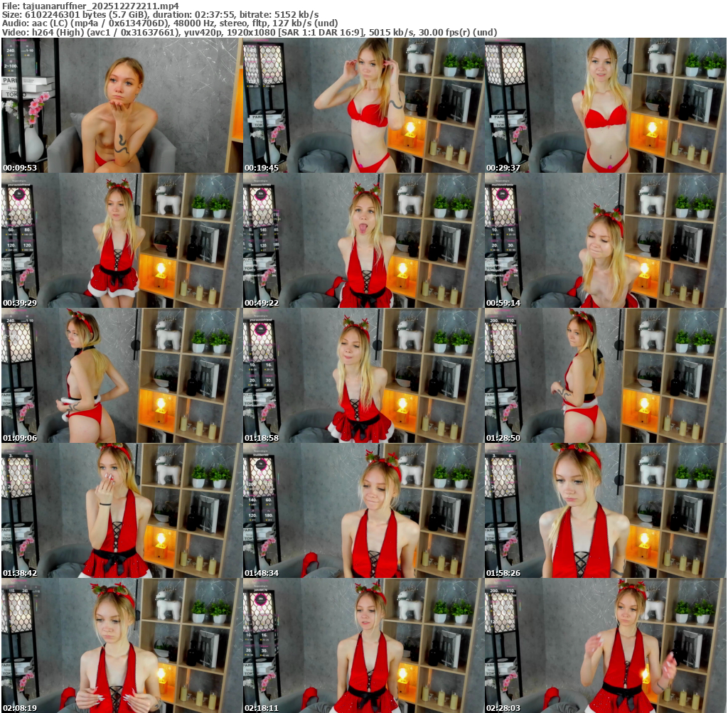Image resolution: width=728 pixels, height=713 pixels.
Task: Select the Size and duration header line
Action: click(x=160, y=14)
